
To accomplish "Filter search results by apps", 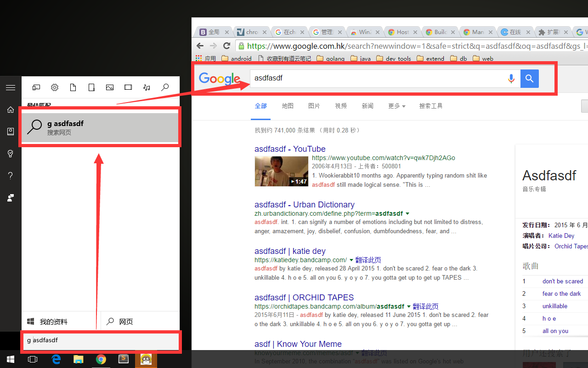I will tap(36, 87).
